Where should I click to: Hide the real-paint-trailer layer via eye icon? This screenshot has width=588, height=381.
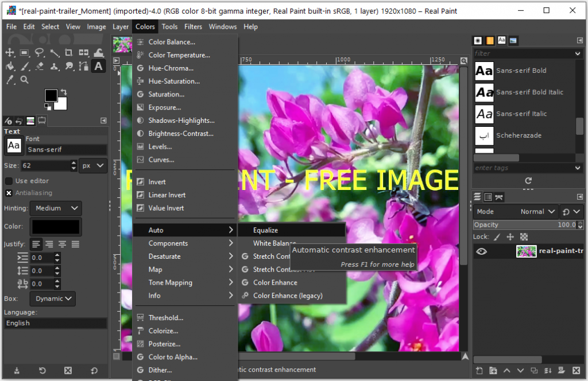click(481, 251)
